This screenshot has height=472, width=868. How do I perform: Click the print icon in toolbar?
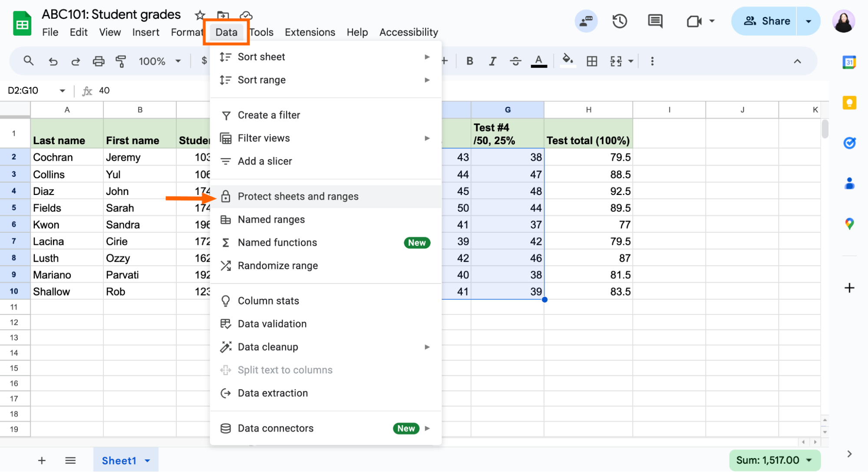point(99,61)
